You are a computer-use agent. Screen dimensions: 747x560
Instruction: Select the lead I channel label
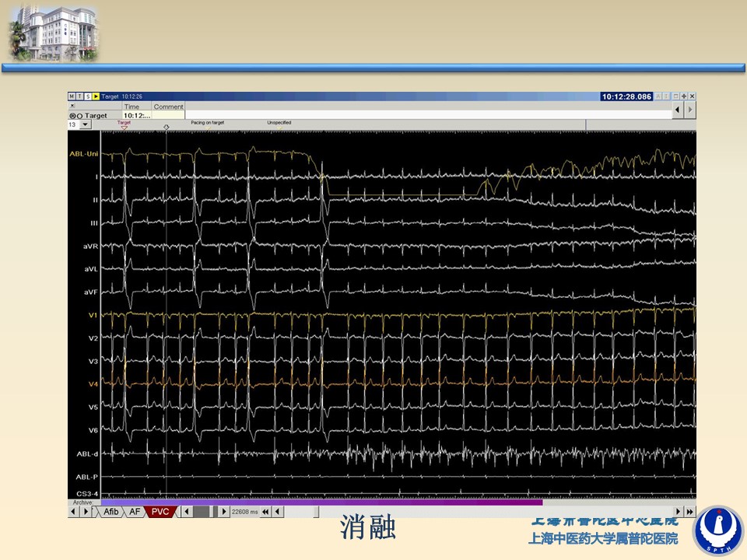pyautogui.click(x=96, y=177)
